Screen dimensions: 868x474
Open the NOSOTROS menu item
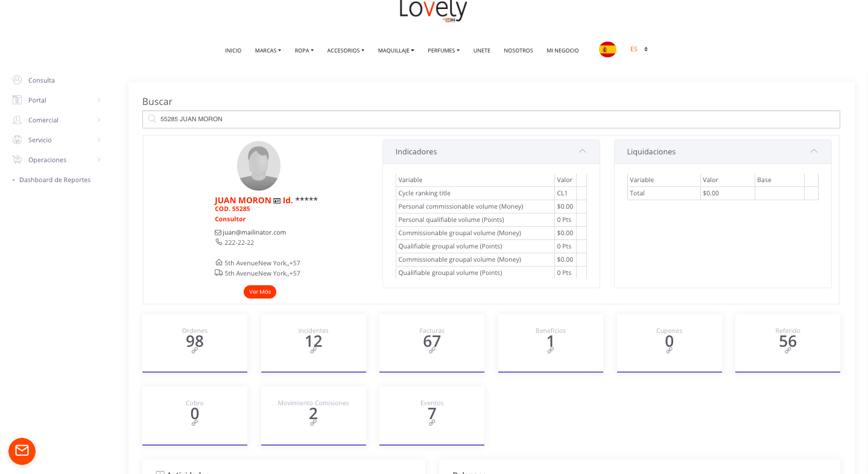coord(518,51)
